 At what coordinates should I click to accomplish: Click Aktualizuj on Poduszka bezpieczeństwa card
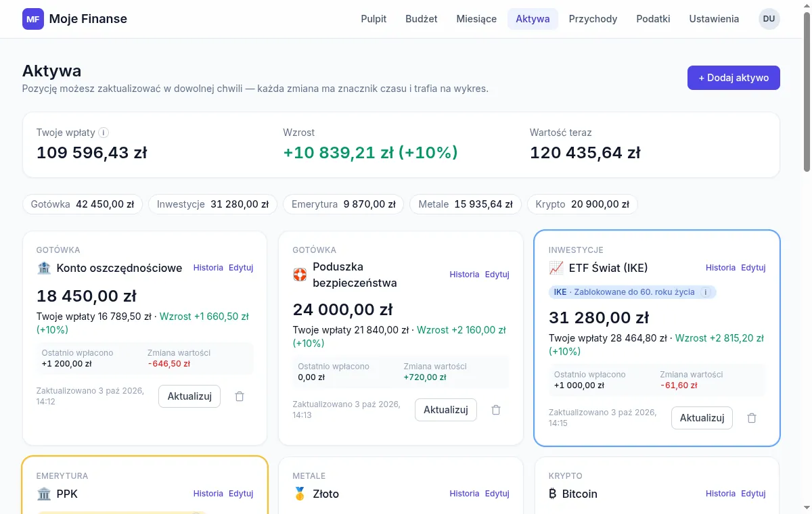tap(446, 410)
